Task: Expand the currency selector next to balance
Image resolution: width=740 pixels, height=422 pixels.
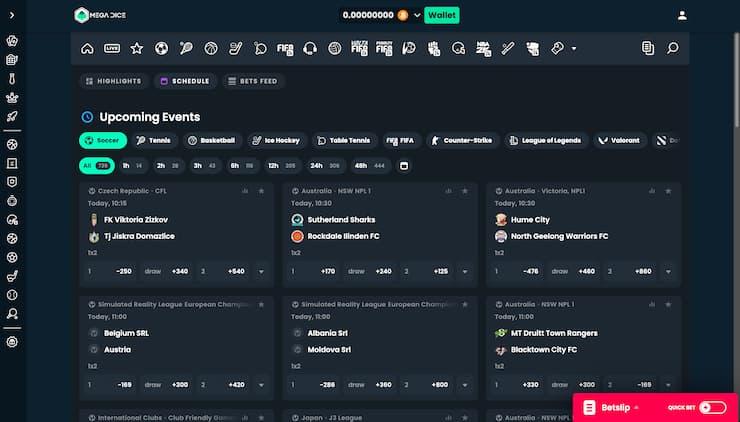Action: pyautogui.click(x=417, y=15)
